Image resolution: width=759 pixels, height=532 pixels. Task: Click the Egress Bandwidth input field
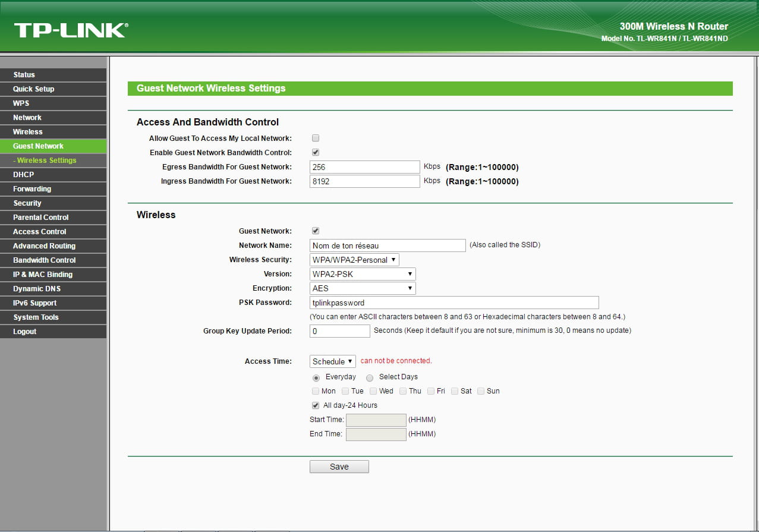coord(364,167)
